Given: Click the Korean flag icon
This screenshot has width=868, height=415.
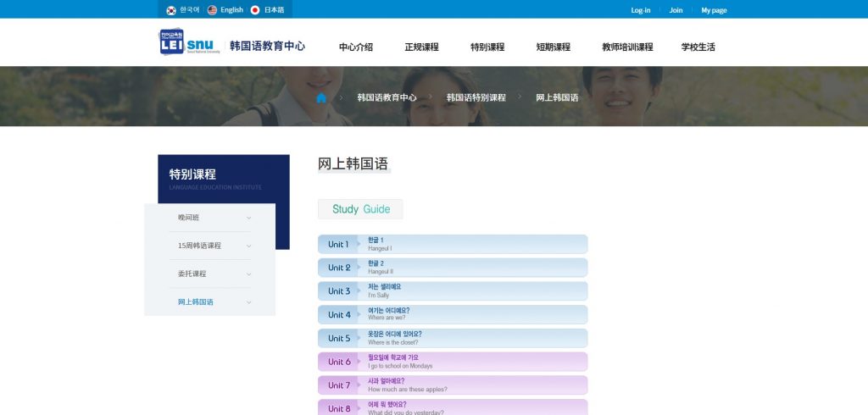Looking at the screenshot, I should point(171,10).
